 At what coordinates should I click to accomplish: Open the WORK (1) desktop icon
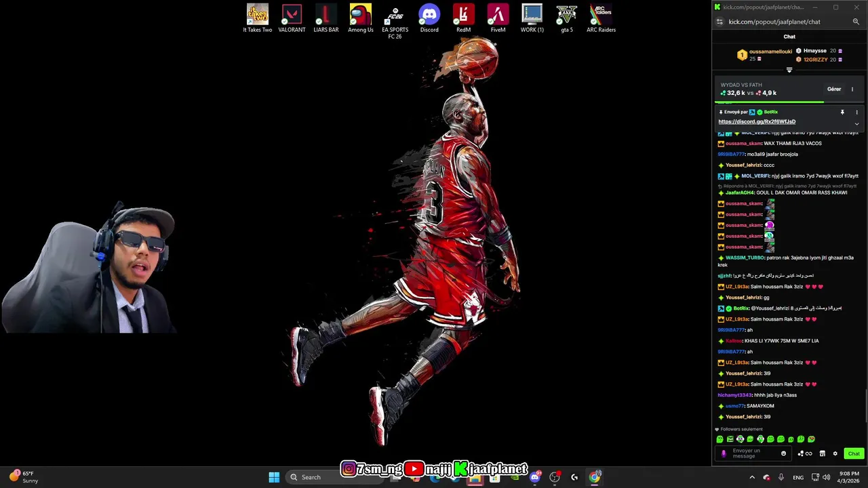tap(532, 18)
